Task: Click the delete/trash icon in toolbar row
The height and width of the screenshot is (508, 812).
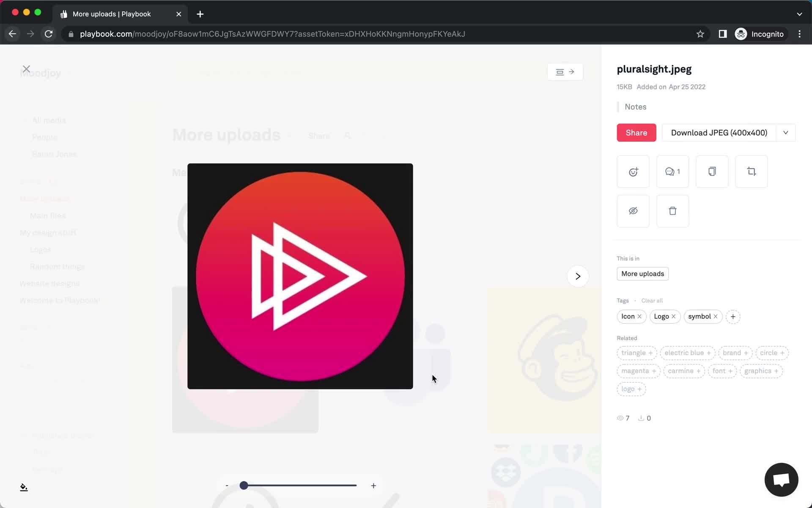Action: [x=672, y=211]
